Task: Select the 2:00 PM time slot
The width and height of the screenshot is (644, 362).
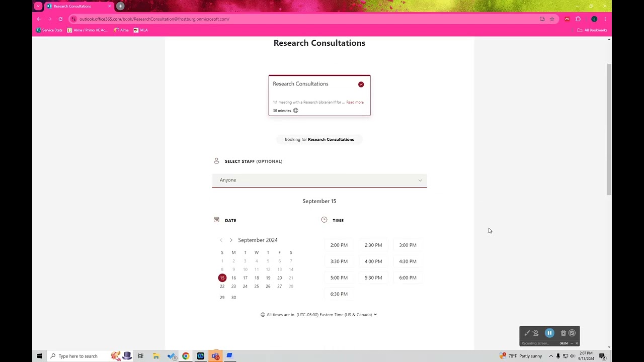Action: click(339, 245)
